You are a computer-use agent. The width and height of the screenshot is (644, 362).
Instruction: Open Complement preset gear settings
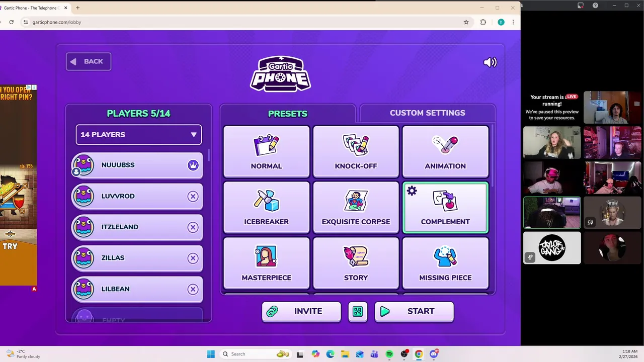point(412,191)
